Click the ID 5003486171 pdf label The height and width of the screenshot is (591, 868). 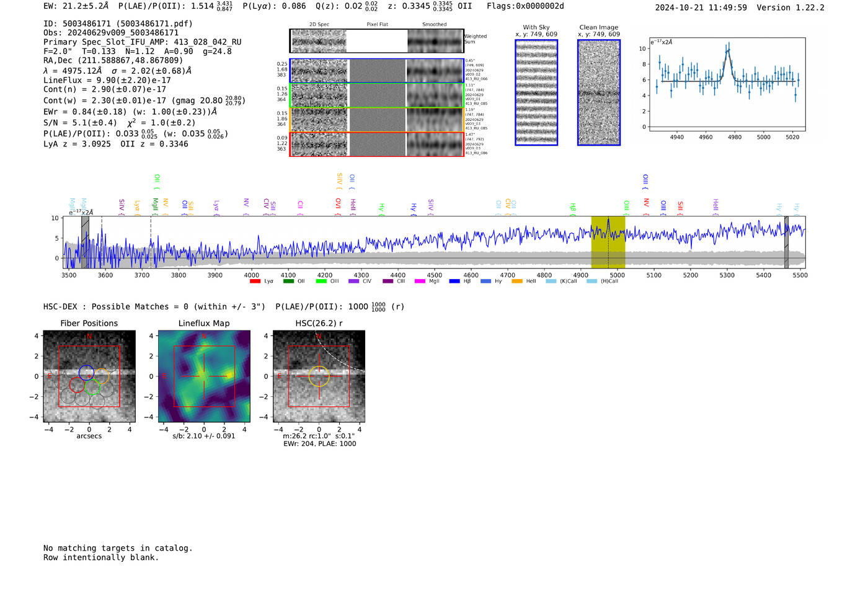coord(118,24)
